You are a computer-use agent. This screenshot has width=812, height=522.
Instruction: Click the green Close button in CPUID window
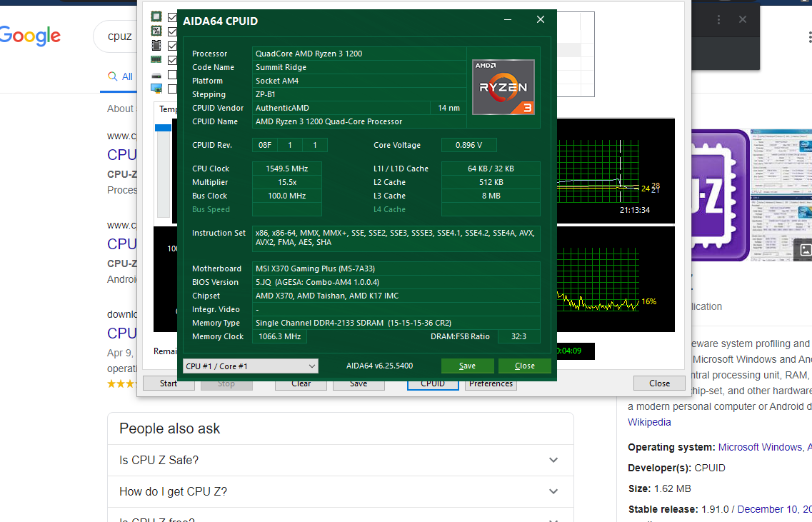coord(525,366)
